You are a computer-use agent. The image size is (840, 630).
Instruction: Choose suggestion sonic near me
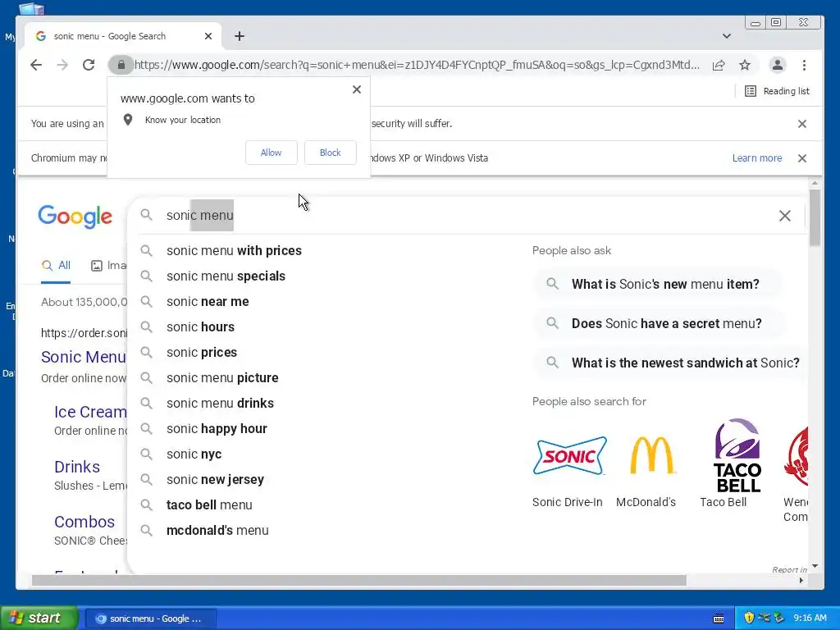[x=208, y=302]
